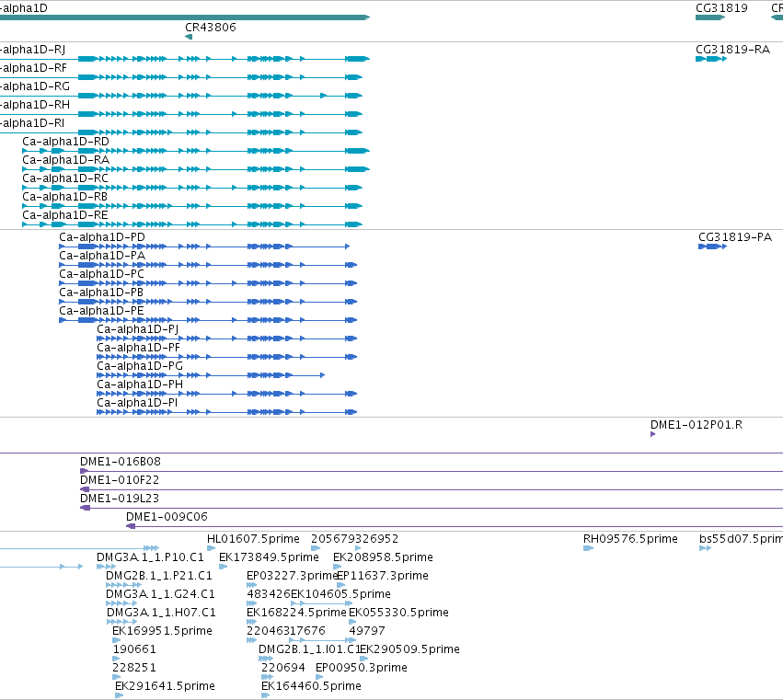Click the EK104605.5prime EST label
Viewport: 783px width, 700px height.
(340, 594)
